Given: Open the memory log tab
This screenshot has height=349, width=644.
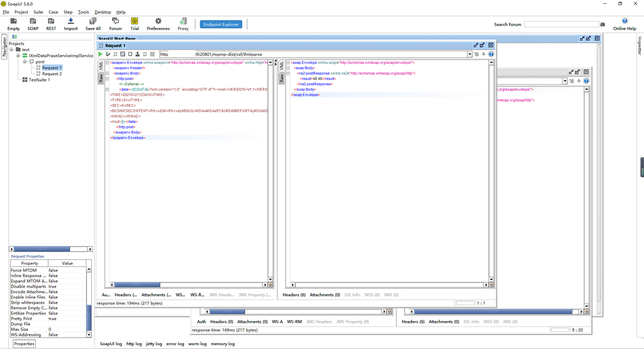Looking at the screenshot, I should pos(223,344).
